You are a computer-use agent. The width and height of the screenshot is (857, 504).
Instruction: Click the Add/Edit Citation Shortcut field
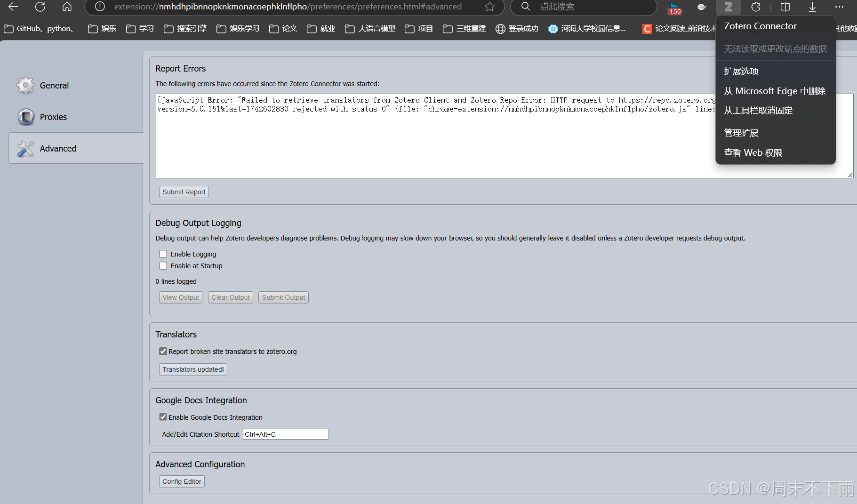(286, 434)
